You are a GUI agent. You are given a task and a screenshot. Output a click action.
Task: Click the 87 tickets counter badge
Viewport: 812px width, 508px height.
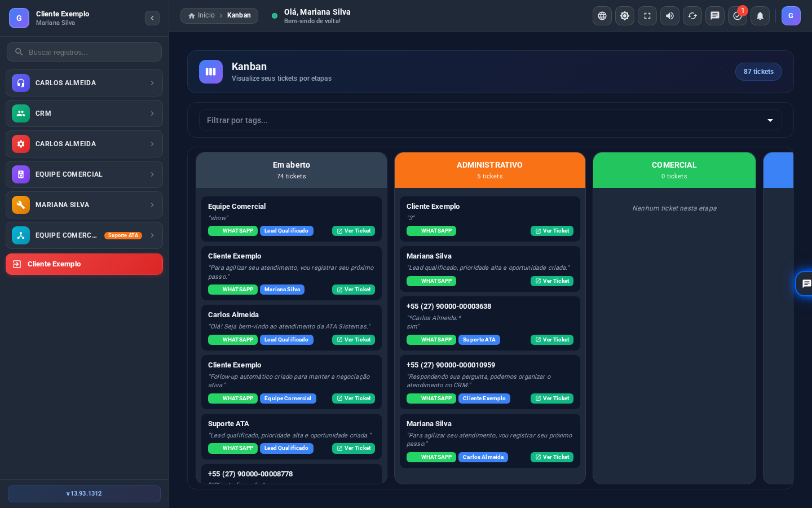click(758, 72)
